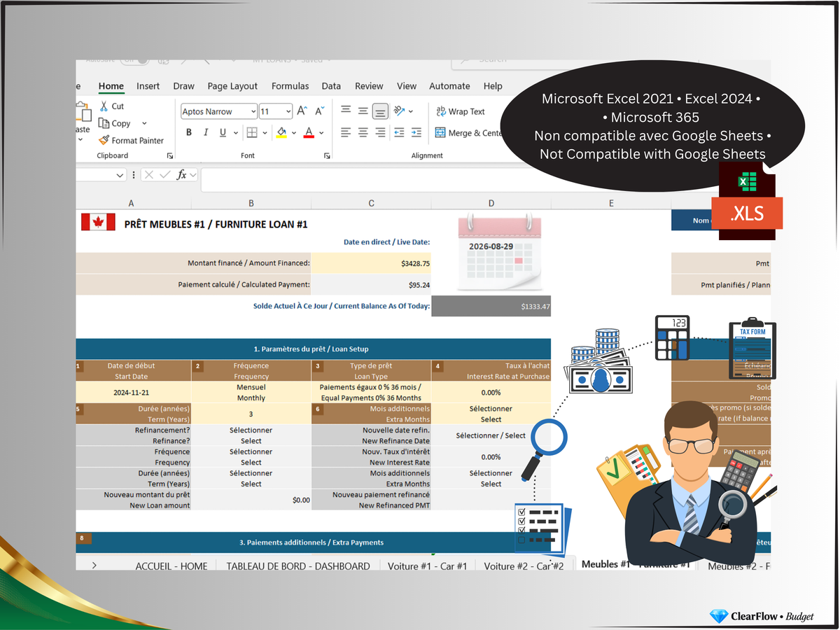The image size is (840, 630).
Task: Select column B header
Action: click(x=251, y=203)
